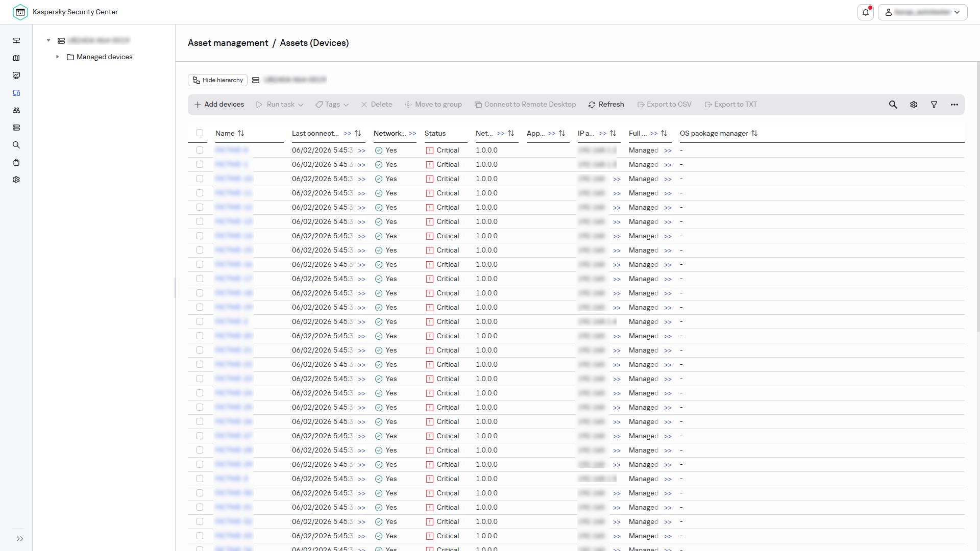Click the Hide hierarchy button
980x551 pixels.
tap(218, 80)
